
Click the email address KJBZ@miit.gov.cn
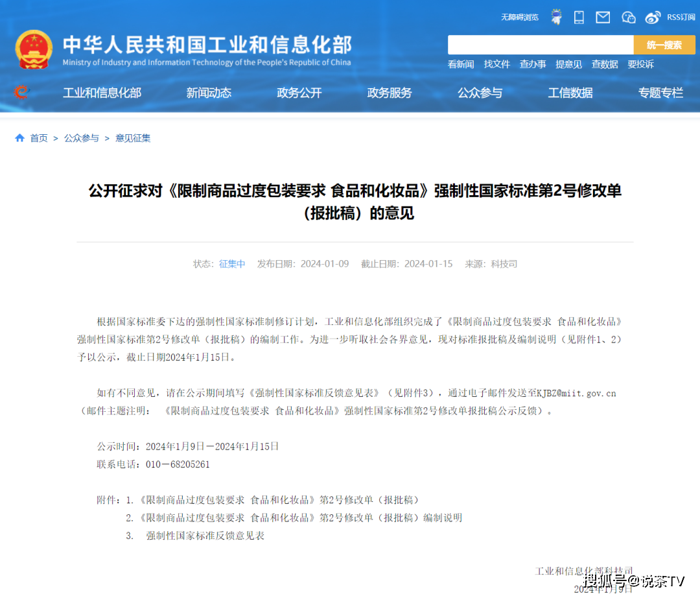[x=576, y=393]
